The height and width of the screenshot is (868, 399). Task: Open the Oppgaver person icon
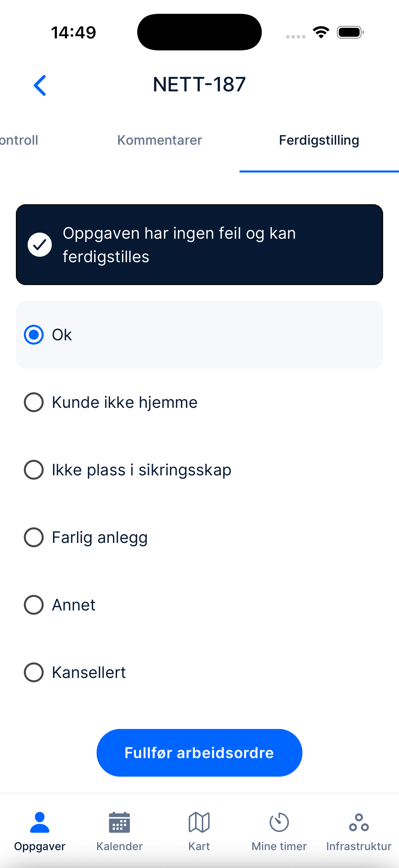[x=40, y=822]
